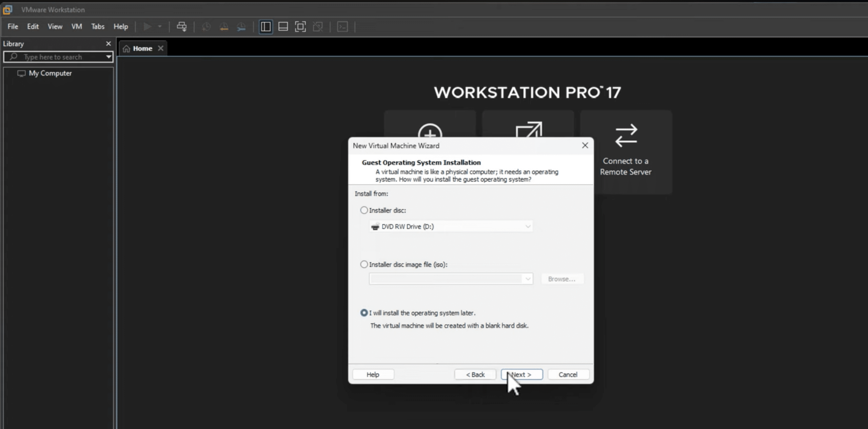
Task: Open the VM menu
Action: coord(76,26)
